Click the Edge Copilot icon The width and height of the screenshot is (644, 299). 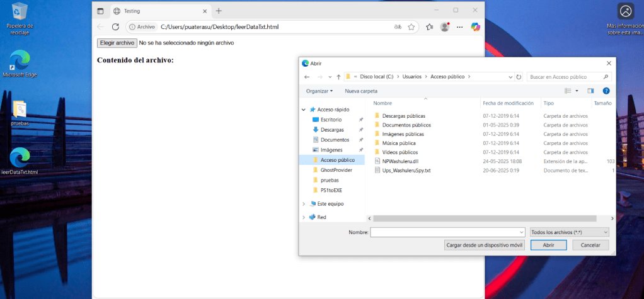tap(476, 26)
